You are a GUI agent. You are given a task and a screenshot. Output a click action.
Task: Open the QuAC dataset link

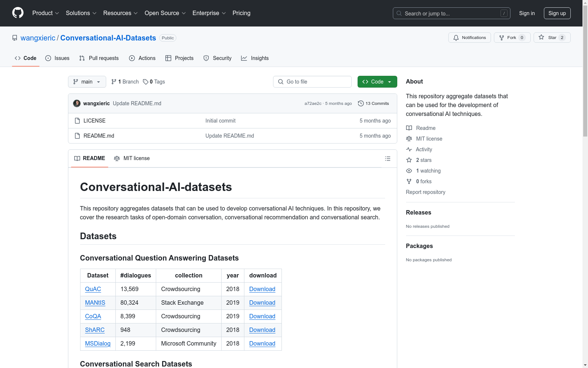[x=93, y=289]
